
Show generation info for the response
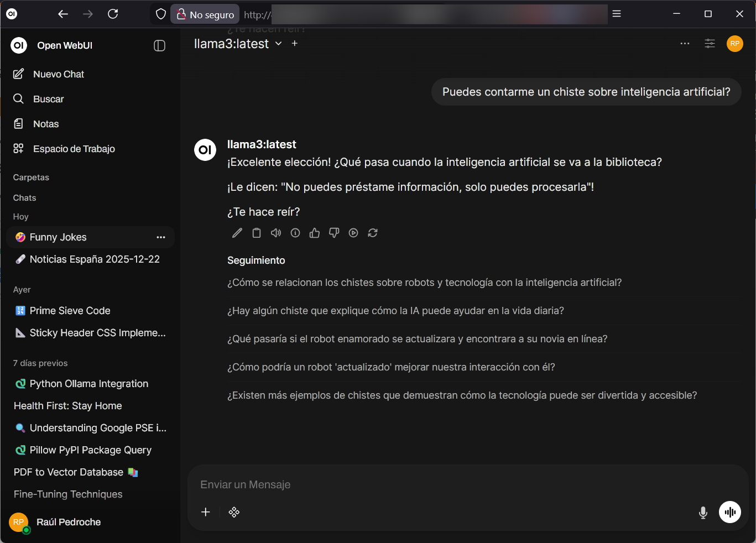(295, 233)
